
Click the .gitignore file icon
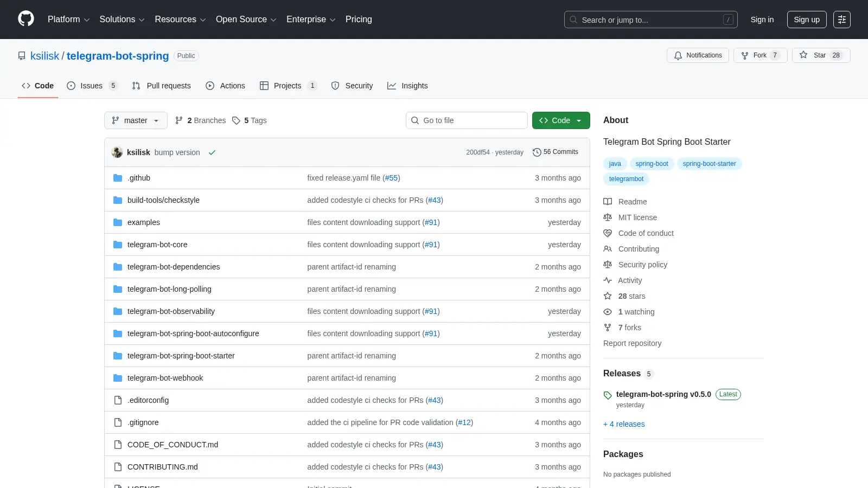point(118,422)
